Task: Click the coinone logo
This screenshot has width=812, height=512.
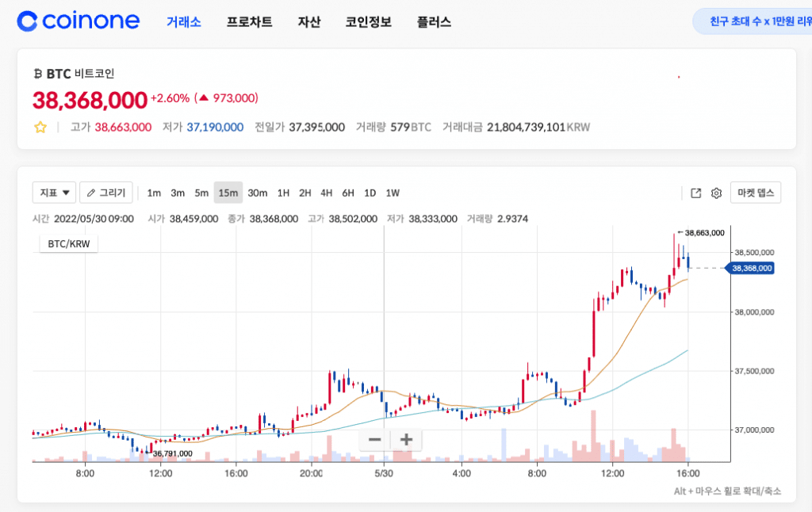Action: point(79,21)
